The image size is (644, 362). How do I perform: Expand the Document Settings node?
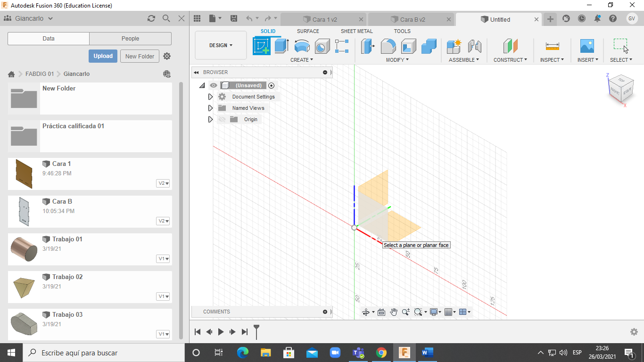click(x=210, y=97)
